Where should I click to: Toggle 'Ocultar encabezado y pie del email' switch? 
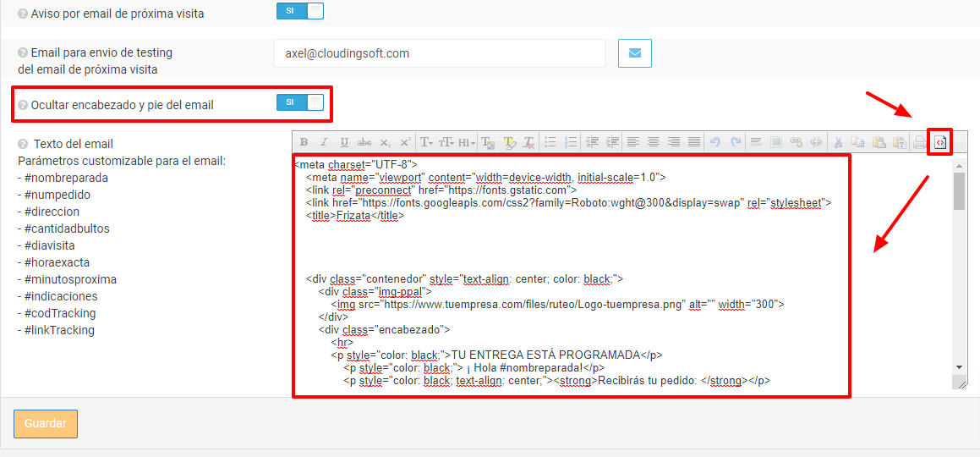point(299,102)
